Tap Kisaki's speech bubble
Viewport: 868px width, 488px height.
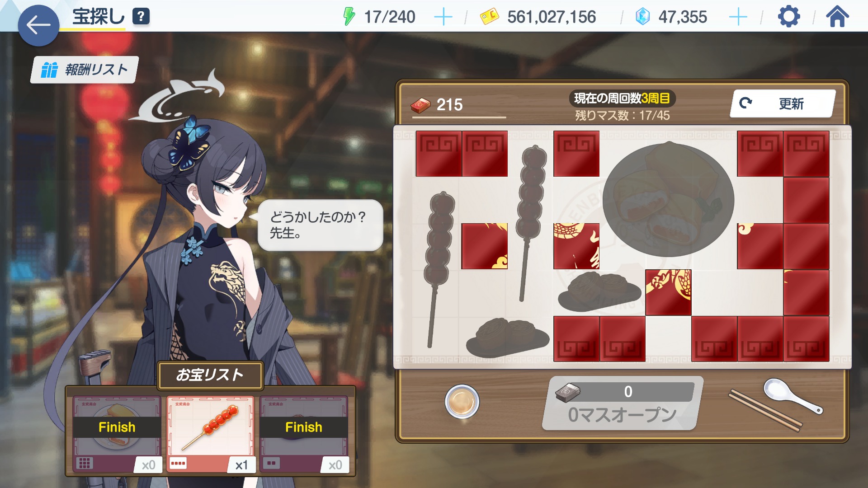click(320, 225)
